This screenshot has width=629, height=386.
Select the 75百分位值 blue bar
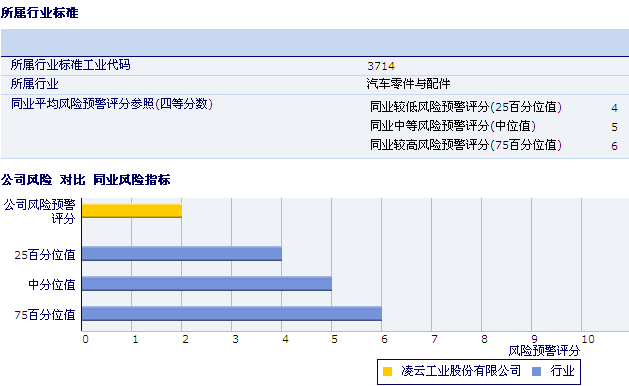pos(232,313)
